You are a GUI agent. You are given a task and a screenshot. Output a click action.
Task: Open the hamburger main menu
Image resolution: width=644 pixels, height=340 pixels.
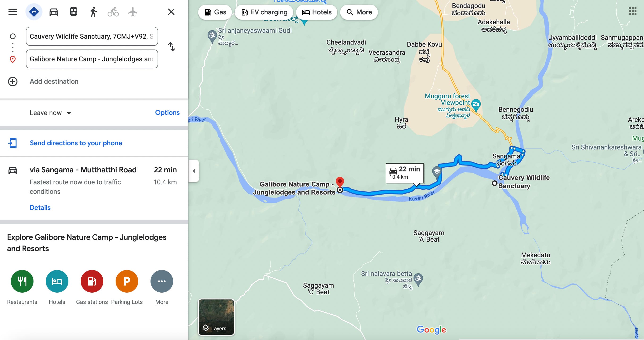pos(13,12)
